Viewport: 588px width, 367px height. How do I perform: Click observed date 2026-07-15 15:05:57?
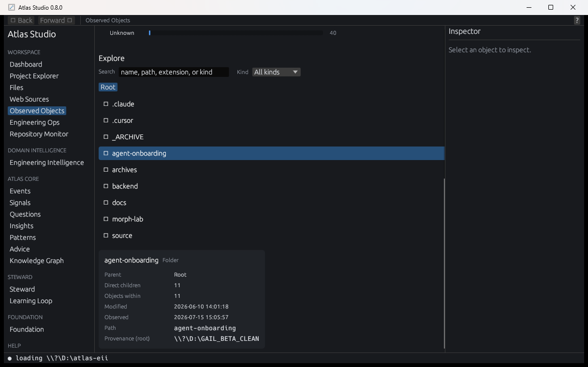coord(201,317)
